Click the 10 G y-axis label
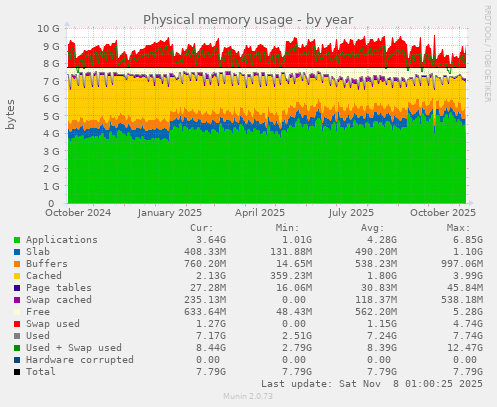This screenshot has width=497, height=407. (48, 28)
